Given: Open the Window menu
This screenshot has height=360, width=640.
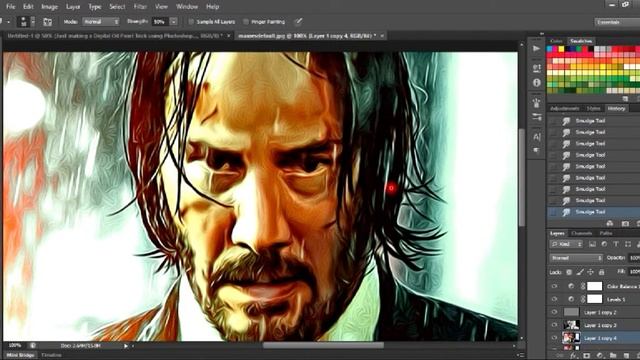Looking at the screenshot, I should click(187, 7).
